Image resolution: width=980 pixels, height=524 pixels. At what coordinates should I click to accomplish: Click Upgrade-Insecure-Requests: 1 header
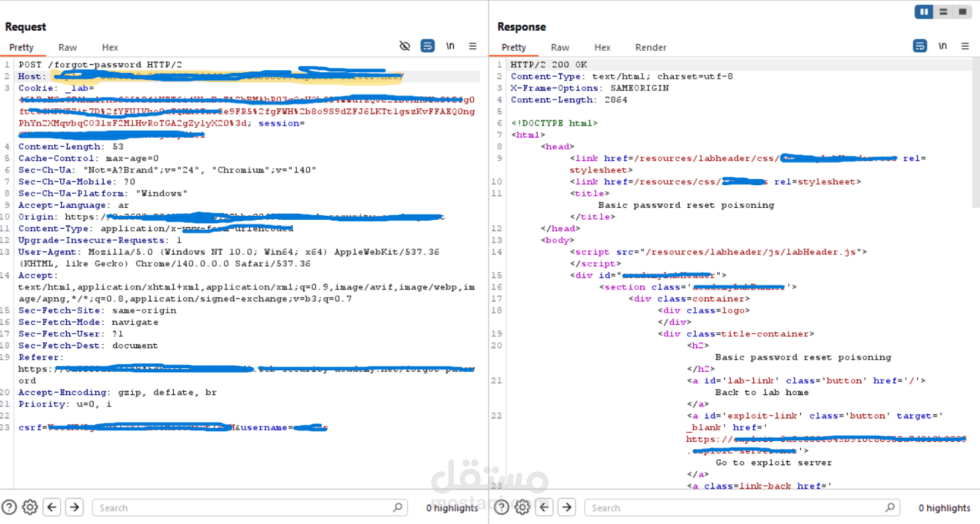100,240
